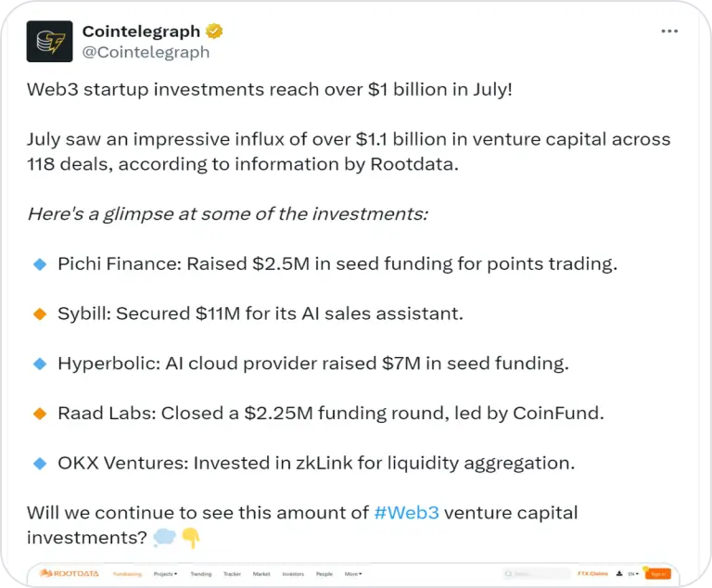Expand the More dropdown in RootData nav
Image resolution: width=712 pixels, height=588 pixels.
pos(352,574)
